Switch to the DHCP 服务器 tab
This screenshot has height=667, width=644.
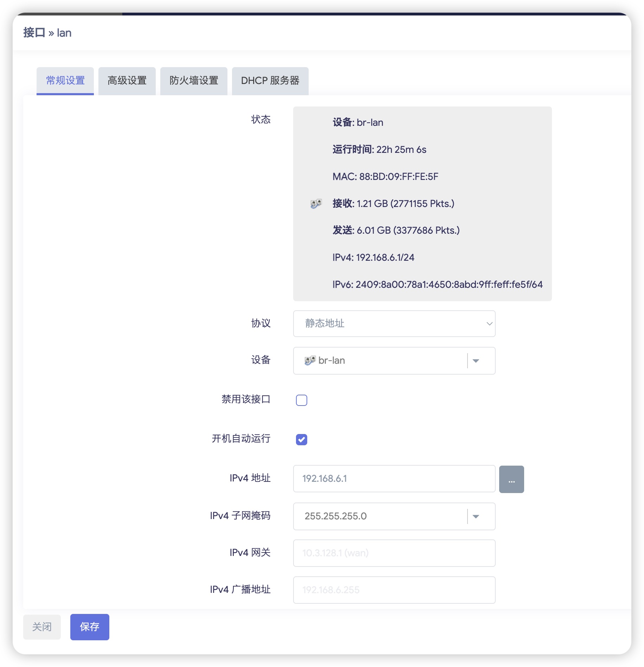(270, 81)
